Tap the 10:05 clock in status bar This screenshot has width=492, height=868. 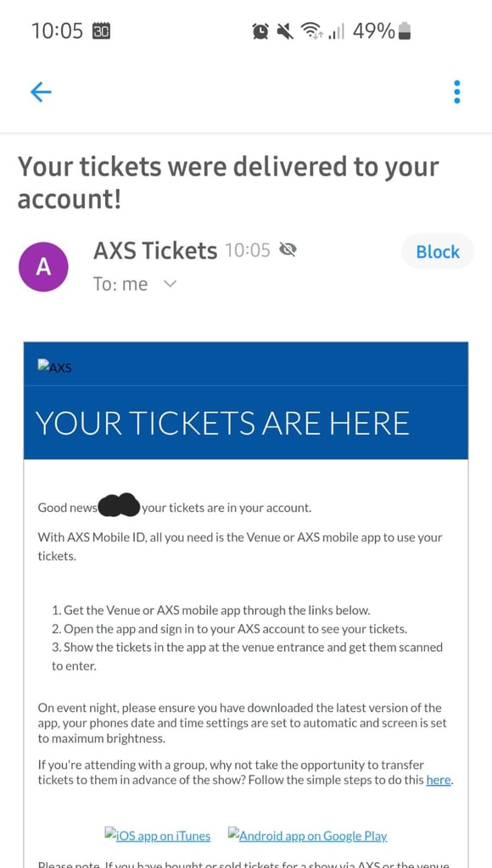pos(57,31)
